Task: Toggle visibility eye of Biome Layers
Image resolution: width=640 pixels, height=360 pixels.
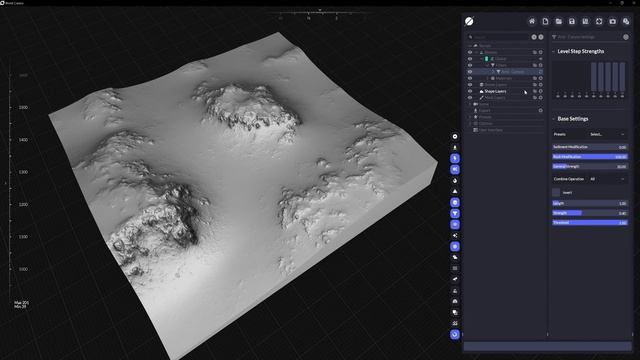Action: click(470, 84)
